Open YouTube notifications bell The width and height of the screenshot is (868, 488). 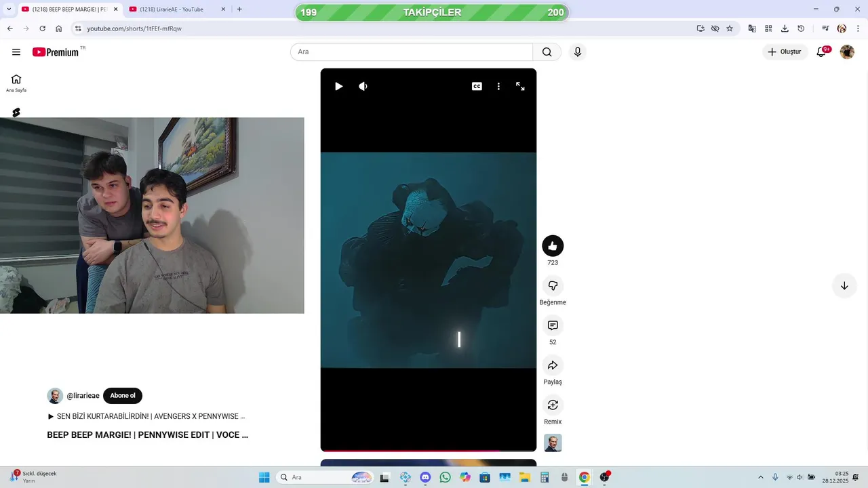tap(822, 52)
